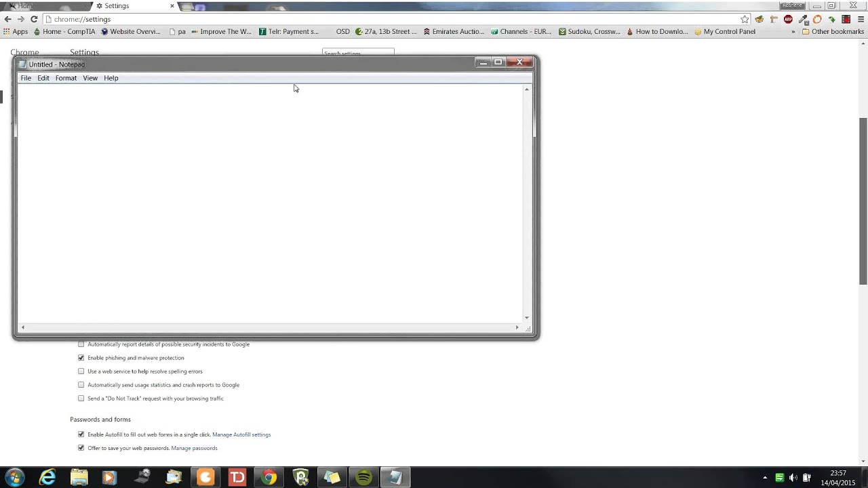Screen dimensions: 868x488
Task: Open the Home - CompTIA bookmark
Action: point(64,31)
